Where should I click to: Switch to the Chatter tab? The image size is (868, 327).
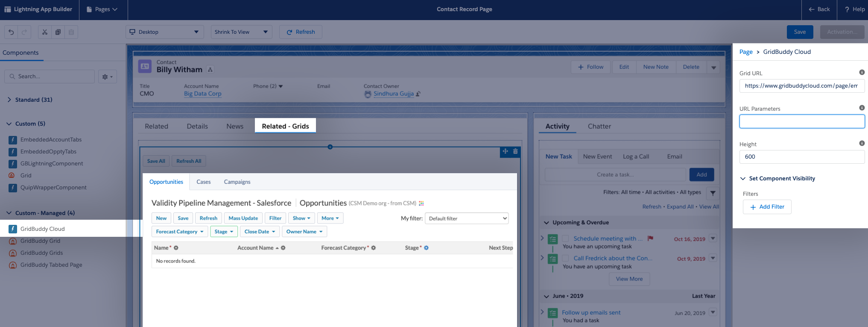(x=599, y=127)
